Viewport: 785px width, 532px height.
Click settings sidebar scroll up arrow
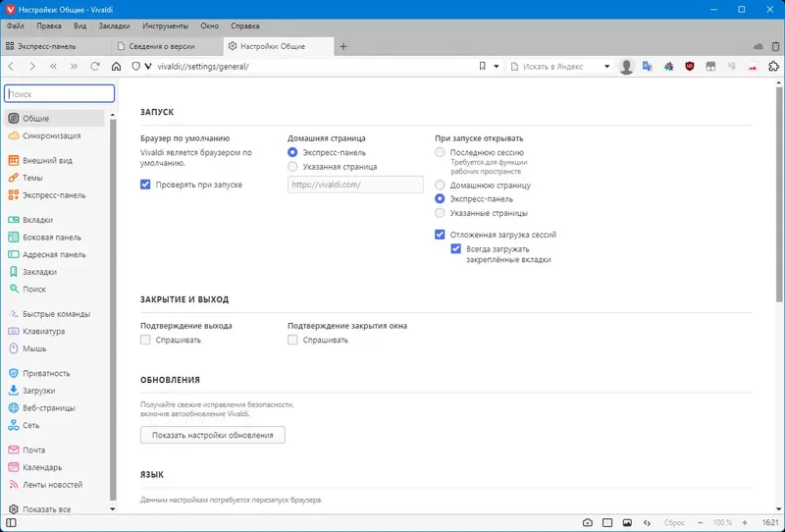pos(112,115)
